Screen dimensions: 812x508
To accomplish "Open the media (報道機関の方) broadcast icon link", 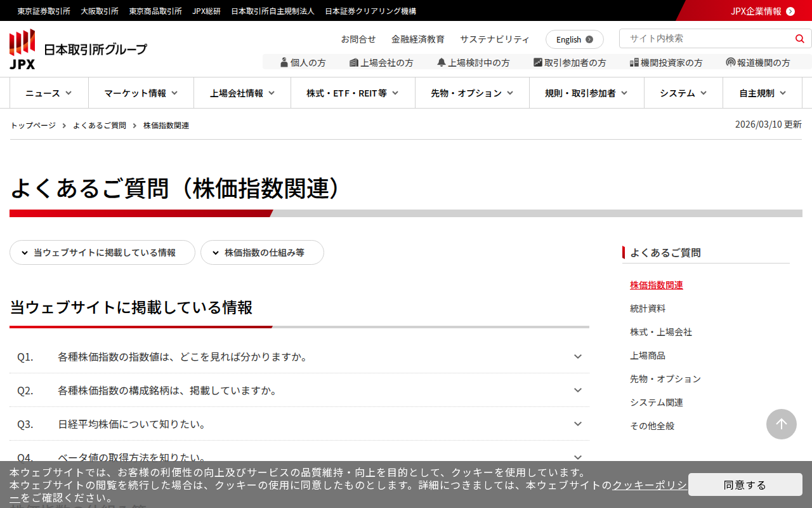I will (758, 63).
